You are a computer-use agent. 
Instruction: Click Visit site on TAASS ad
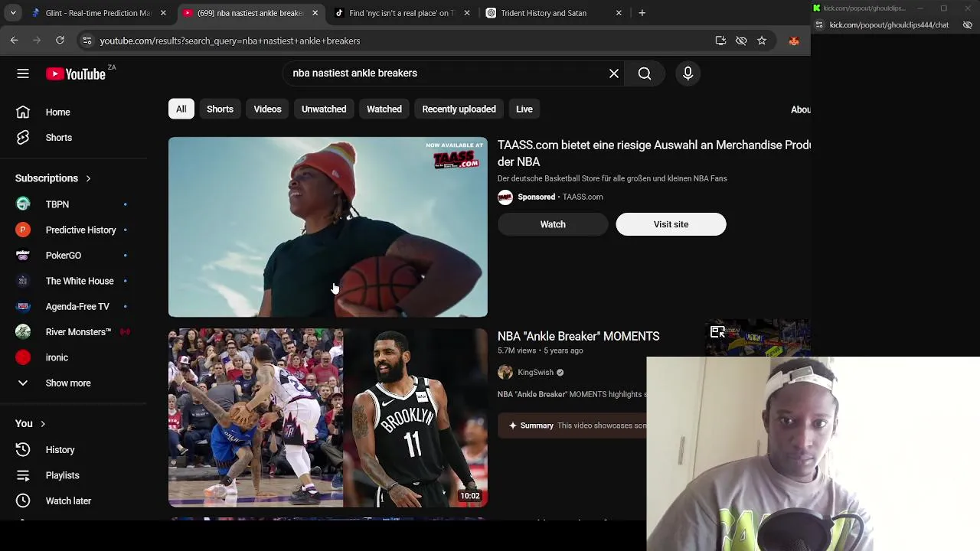click(x=671, y=224)
